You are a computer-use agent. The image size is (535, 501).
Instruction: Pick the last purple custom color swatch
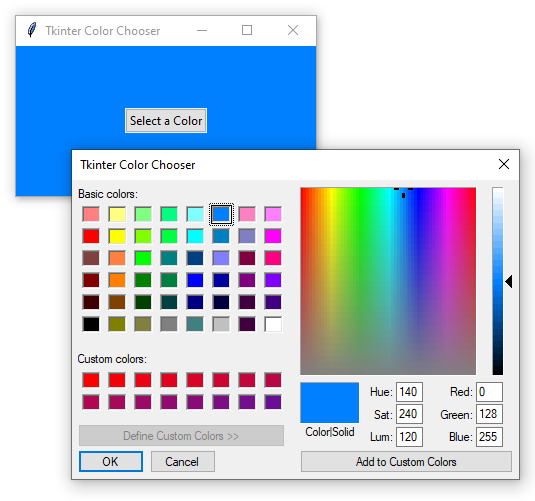coord(273,402)
